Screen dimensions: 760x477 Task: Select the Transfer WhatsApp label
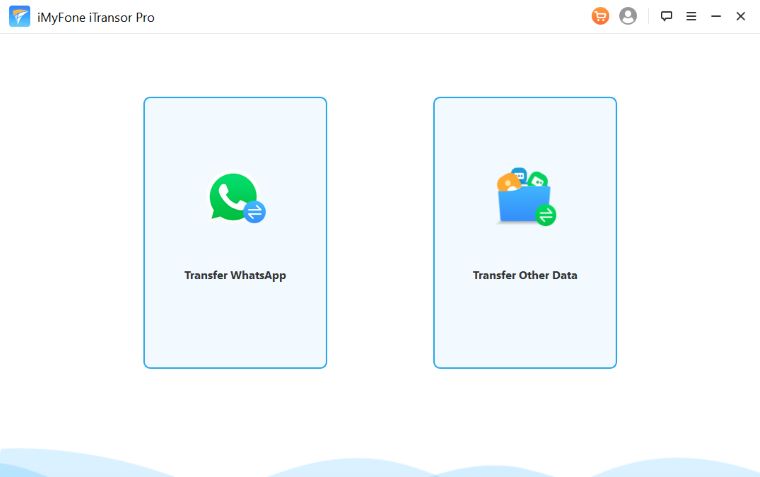click(x=235, y=275)
